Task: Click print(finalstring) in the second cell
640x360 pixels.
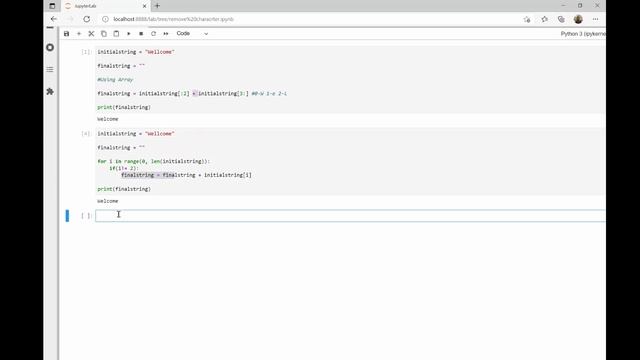Action: point(124,189)
